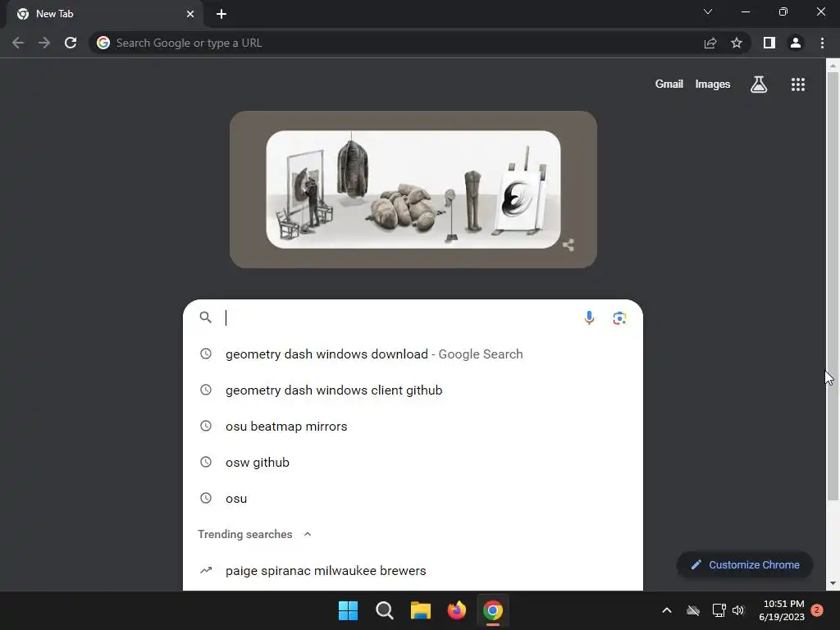Viewport: 840px width, 630px height.
Task: Select suggestion geometry dash windows client github
Action: pyautogui.click(x=413, y=390)
